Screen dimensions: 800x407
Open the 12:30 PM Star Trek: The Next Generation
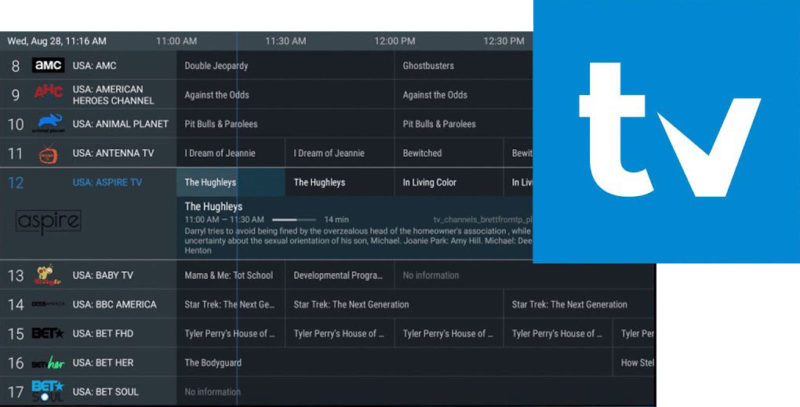click(580, 304)
